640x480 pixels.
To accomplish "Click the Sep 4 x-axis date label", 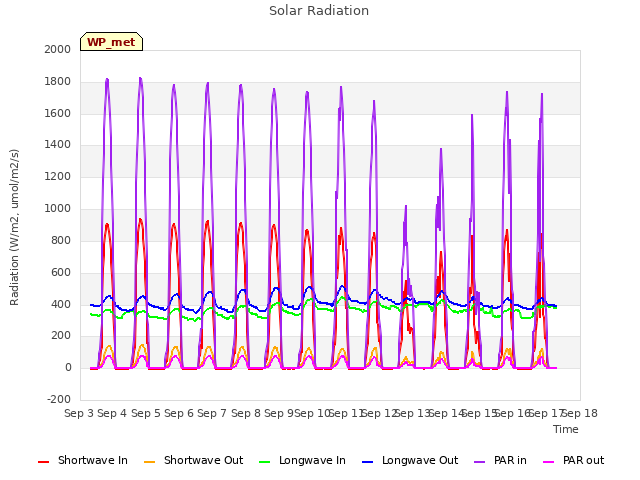I will (x=112, y=413).
